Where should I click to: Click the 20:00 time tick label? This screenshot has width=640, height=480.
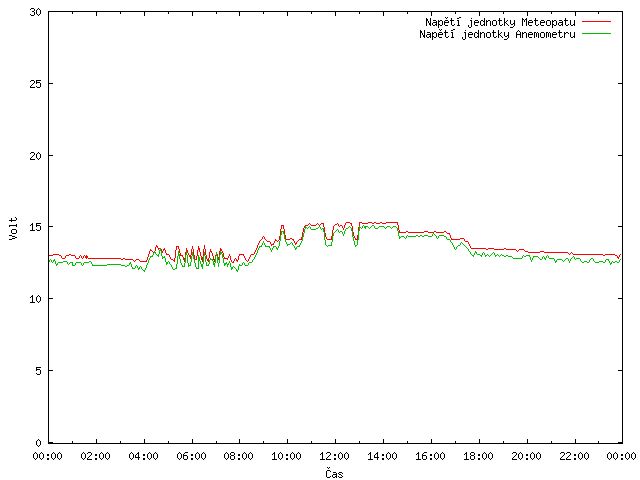(x=527, y=456)
